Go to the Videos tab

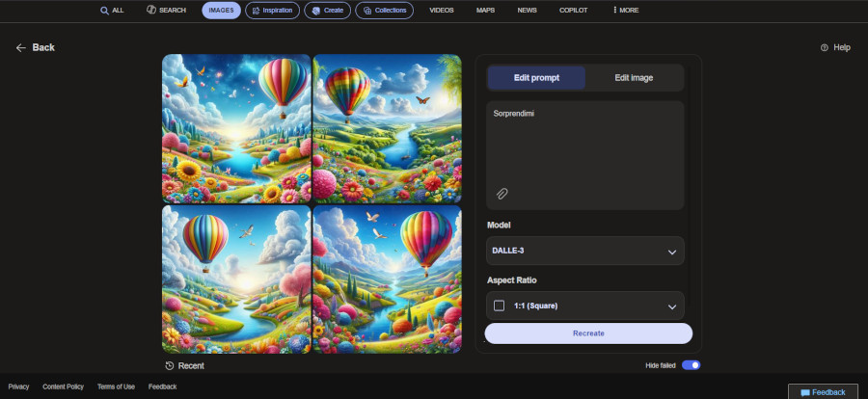point(441,10)
